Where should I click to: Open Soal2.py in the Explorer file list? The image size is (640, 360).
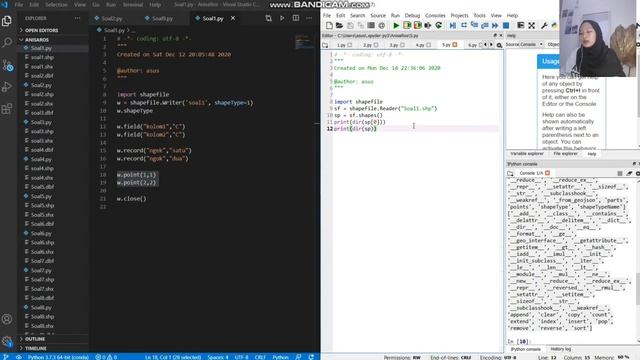pyautogui.click(x=41, y=85)
